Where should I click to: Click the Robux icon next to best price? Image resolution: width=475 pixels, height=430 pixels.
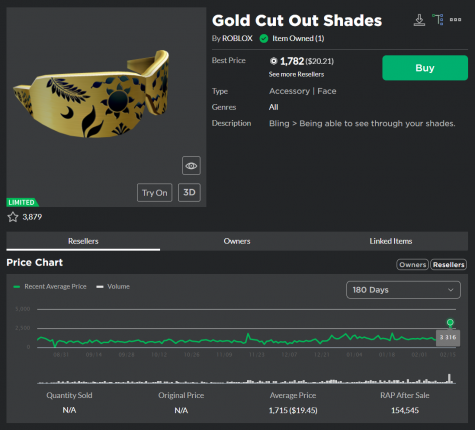[x=273, y=61]
